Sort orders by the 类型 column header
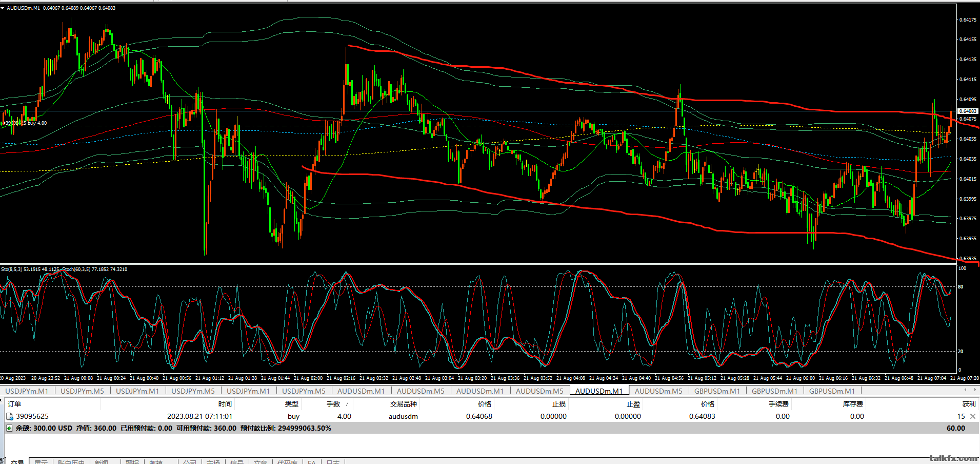Image resolution: width=980 pixels, height=464 pixels. (292, 404)
